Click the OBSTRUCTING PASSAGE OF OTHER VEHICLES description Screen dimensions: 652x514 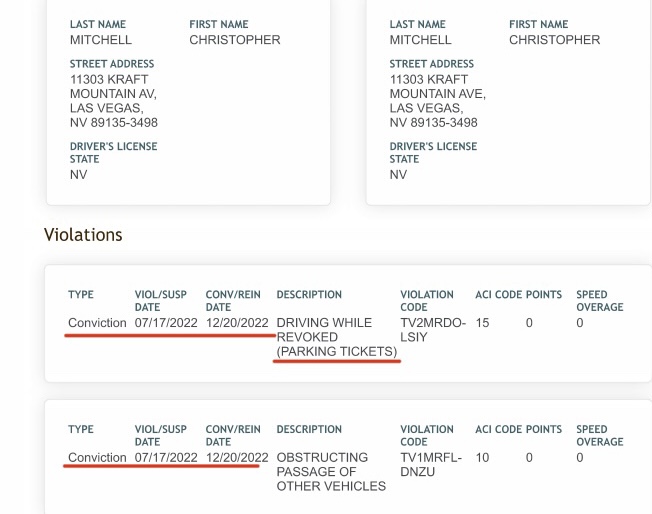[x=330, y=471]
